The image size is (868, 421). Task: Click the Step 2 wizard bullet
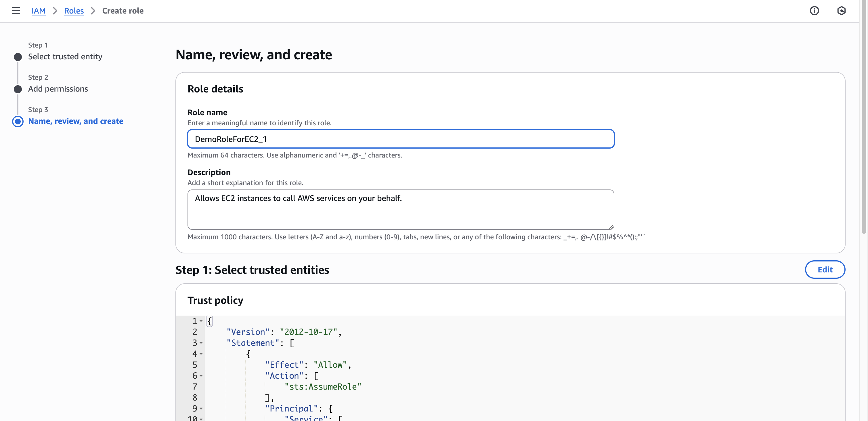point(18,89)
